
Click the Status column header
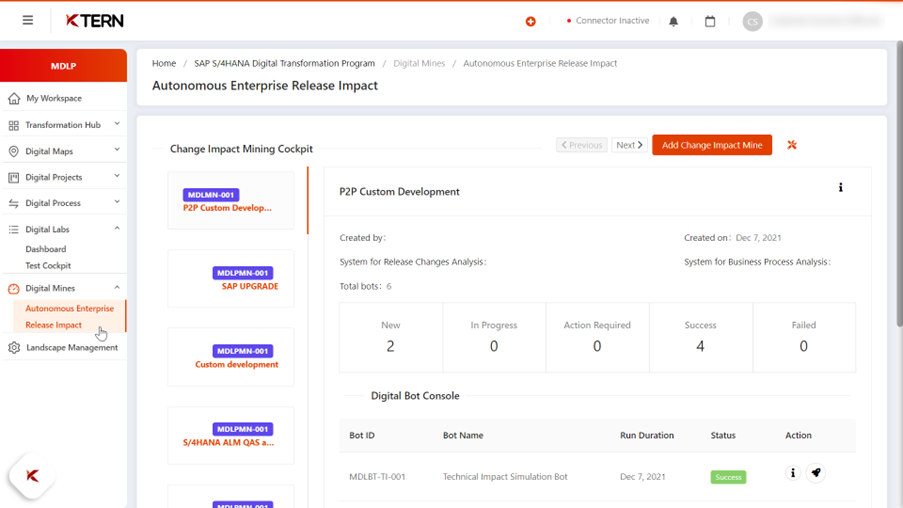tap(723, 435)
